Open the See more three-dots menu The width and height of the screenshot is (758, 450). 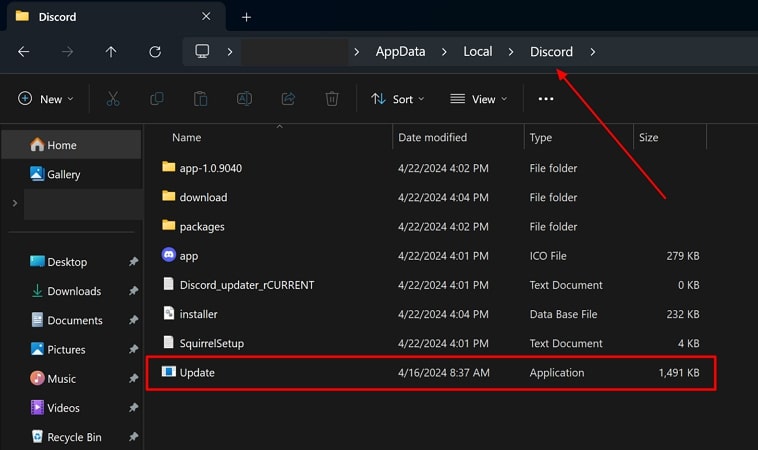546,99
